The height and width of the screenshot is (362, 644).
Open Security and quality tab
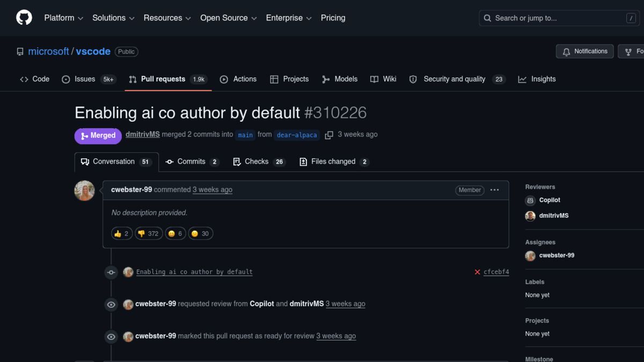(457, 79)
